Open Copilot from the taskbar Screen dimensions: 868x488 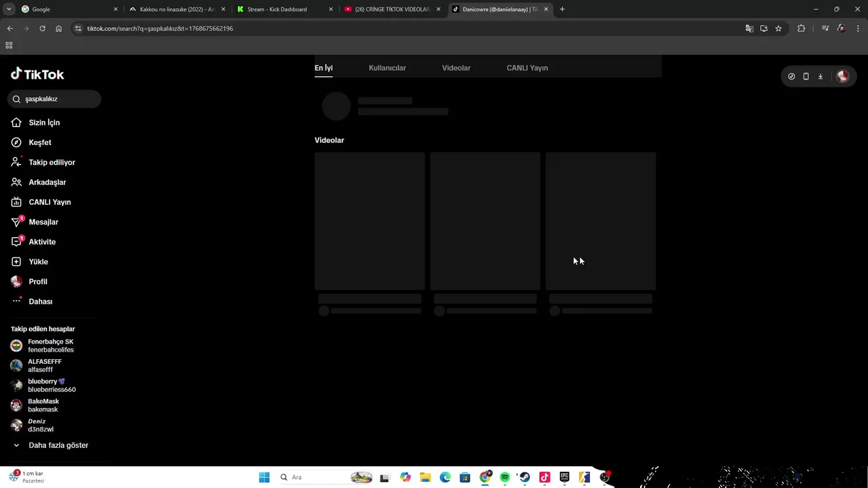pos(406,477)
